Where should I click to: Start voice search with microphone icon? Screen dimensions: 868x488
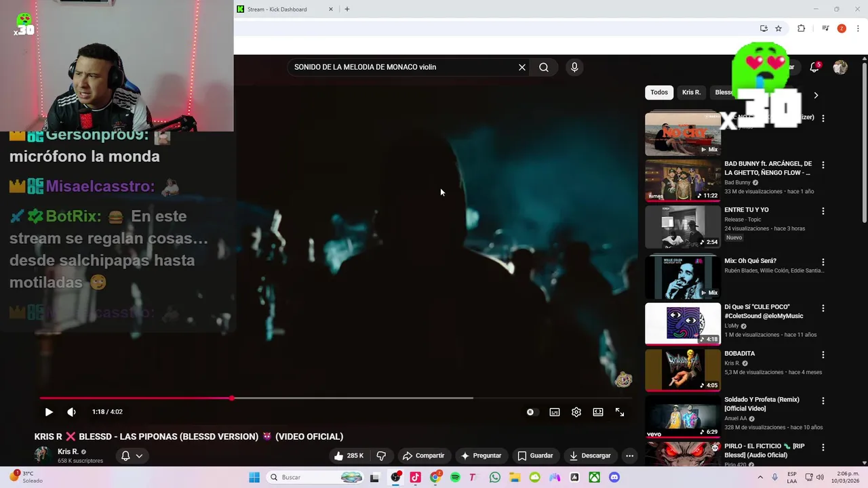pyautogui.click(x=574, y=67)
